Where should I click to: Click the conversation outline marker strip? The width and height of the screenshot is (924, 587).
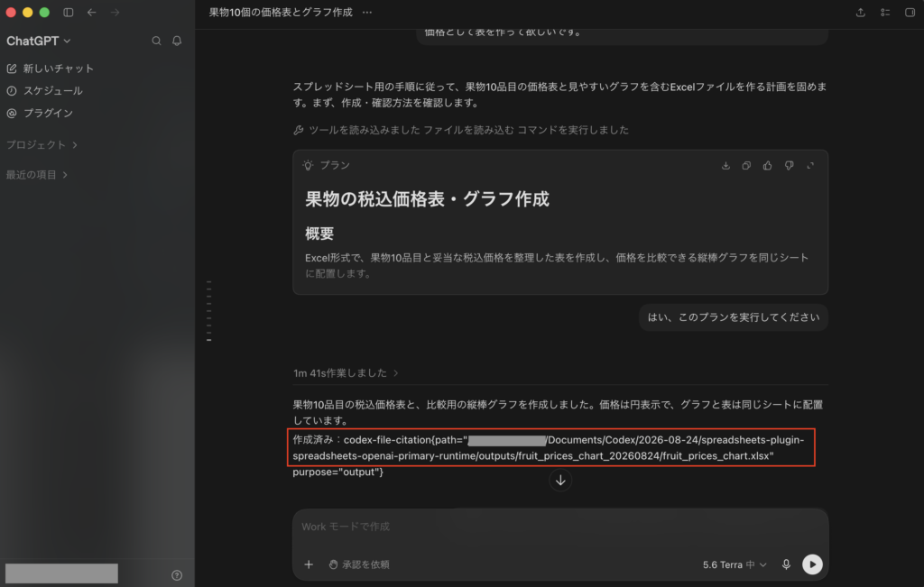click(x=208, y=311)
